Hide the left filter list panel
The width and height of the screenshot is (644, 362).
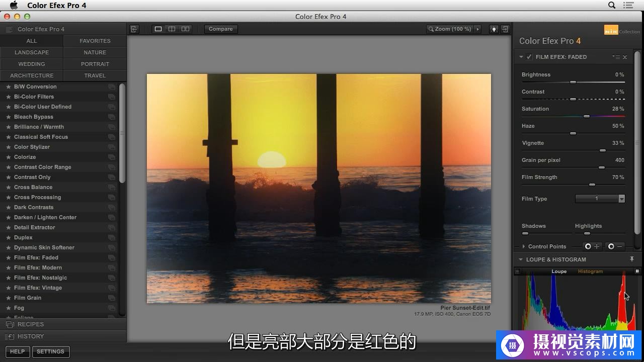click(134, 29)
